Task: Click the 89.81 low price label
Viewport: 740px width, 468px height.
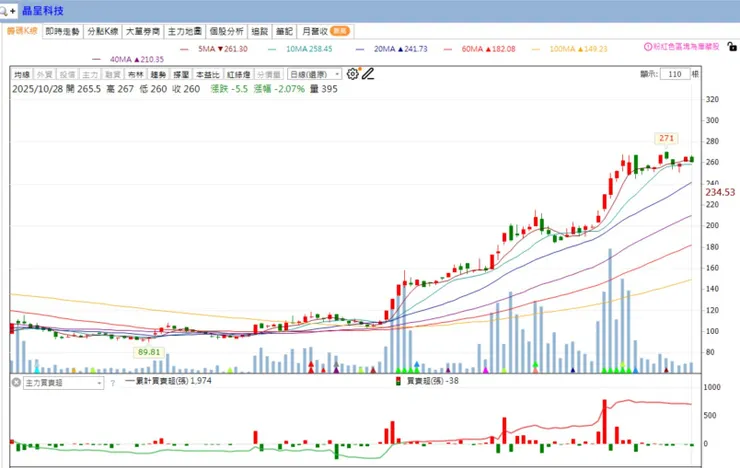Action: (x=149, y=352)
